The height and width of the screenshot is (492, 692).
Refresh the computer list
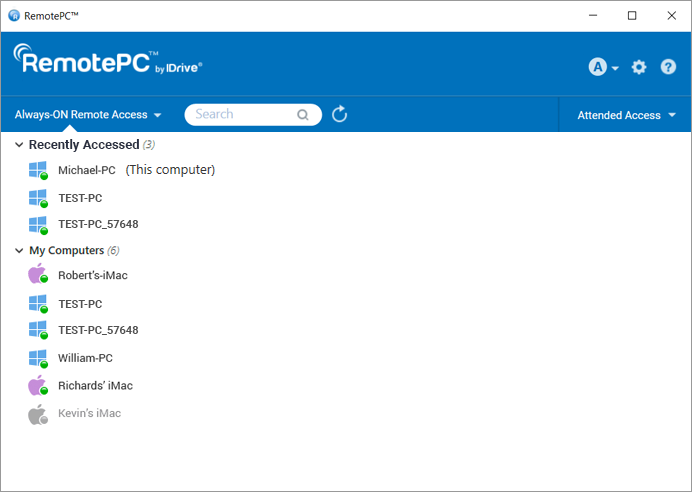click(x=339, y=114)
